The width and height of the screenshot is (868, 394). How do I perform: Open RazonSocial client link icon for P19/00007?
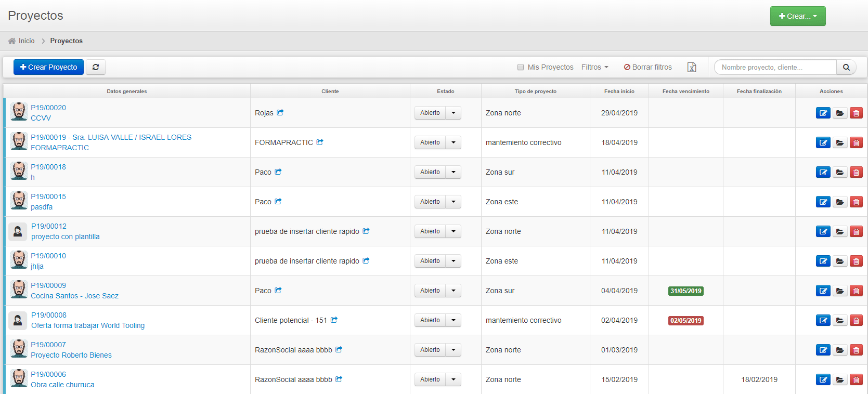[x=339, y=349]
